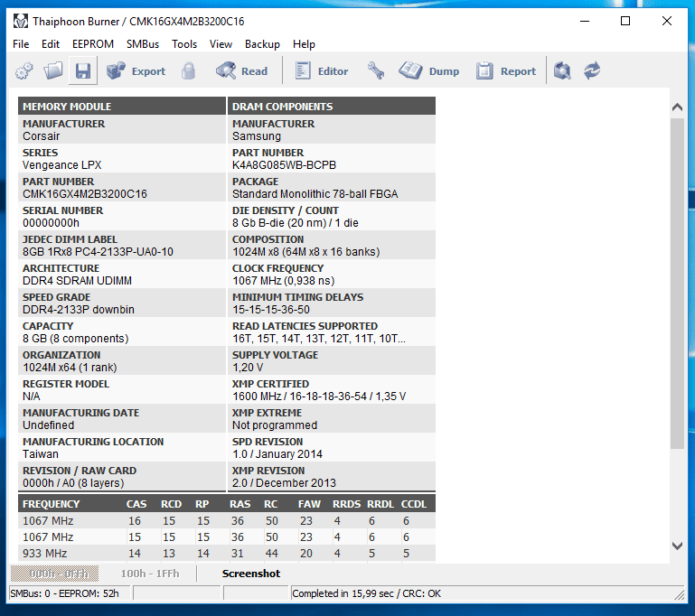Open the SMBus menu

coord(143,44)
